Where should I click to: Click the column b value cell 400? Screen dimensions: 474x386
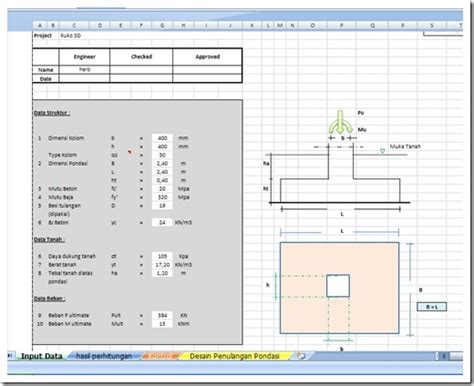coord(162,138)
